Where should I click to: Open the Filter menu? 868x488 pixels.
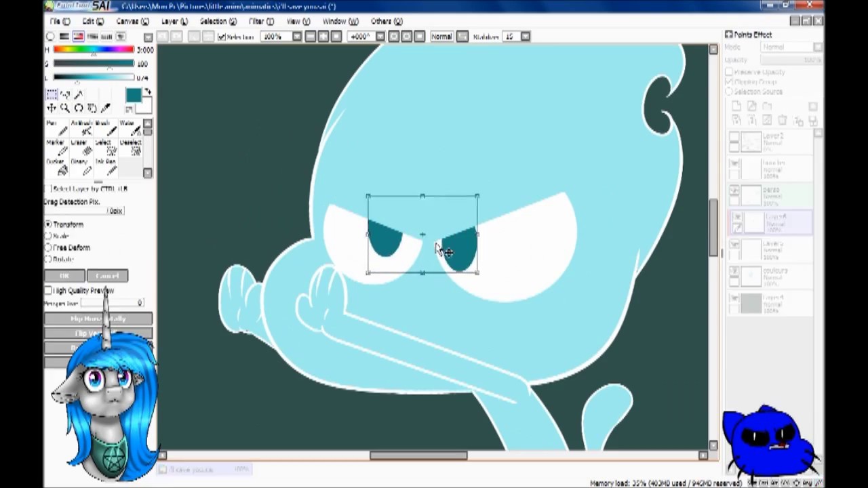[261, 22]
